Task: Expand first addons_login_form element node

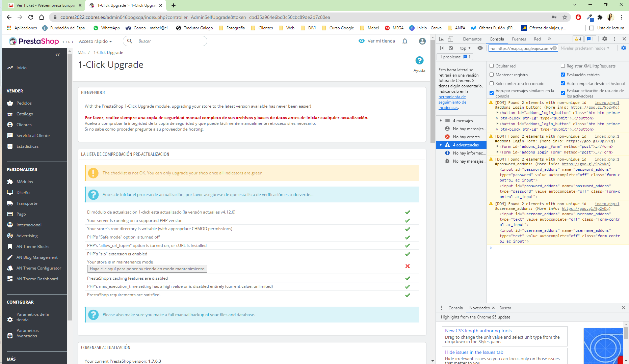Action: (x=497, y=147)
